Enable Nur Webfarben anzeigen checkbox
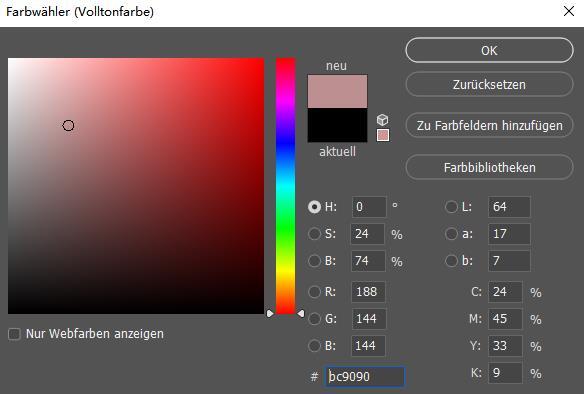 click(14, 334)
